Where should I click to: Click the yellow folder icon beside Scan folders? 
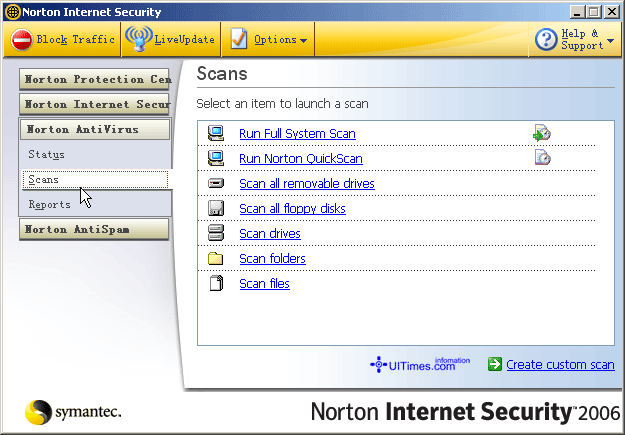coord(215,258)
